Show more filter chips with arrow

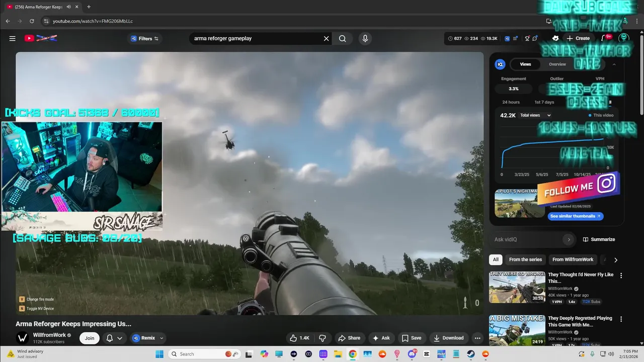click(x=615, y=260)
